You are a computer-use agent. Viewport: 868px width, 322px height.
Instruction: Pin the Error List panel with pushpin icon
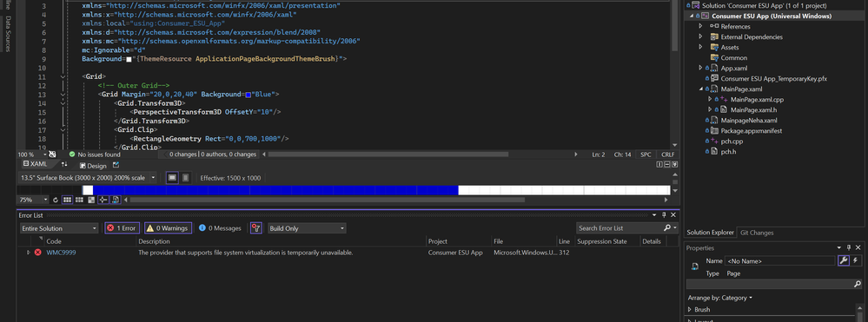(665, 214)
